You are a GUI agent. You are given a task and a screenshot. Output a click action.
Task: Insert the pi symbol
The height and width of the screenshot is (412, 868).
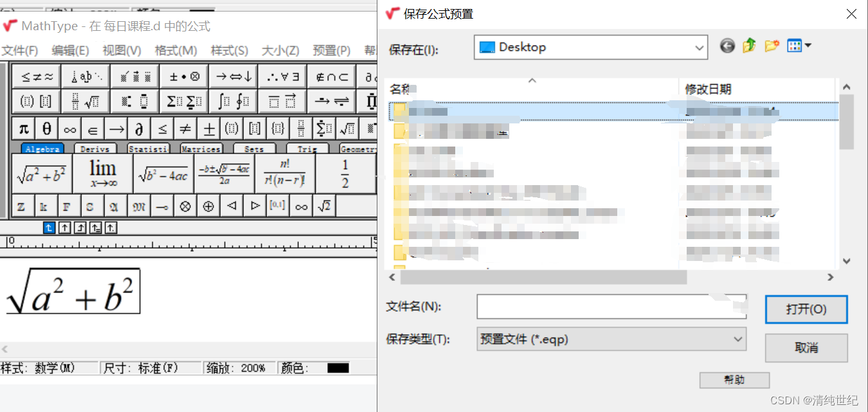[x=24, y=129]
